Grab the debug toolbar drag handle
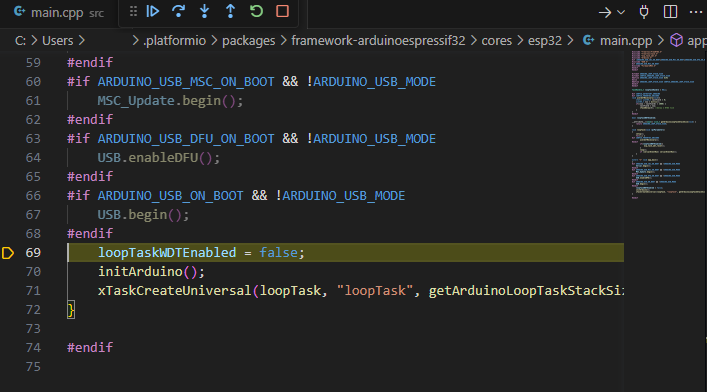The width and height of the screenshot is (707, 392). [133, 11]
